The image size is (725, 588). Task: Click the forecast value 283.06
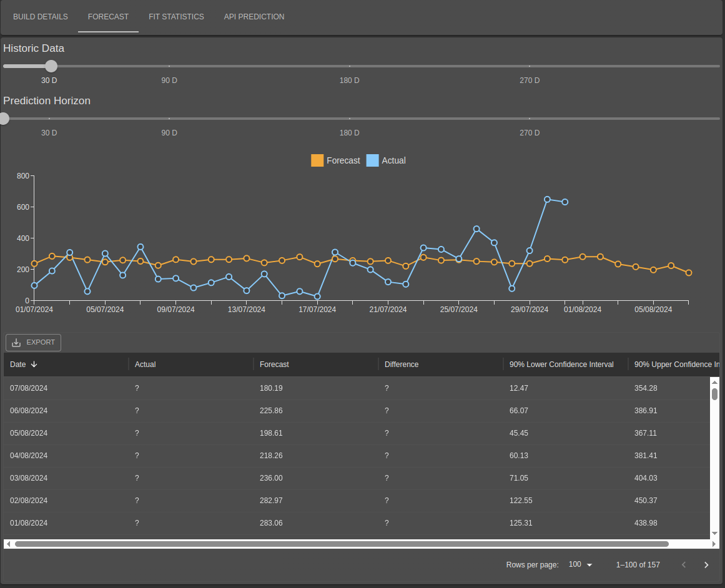271,523
